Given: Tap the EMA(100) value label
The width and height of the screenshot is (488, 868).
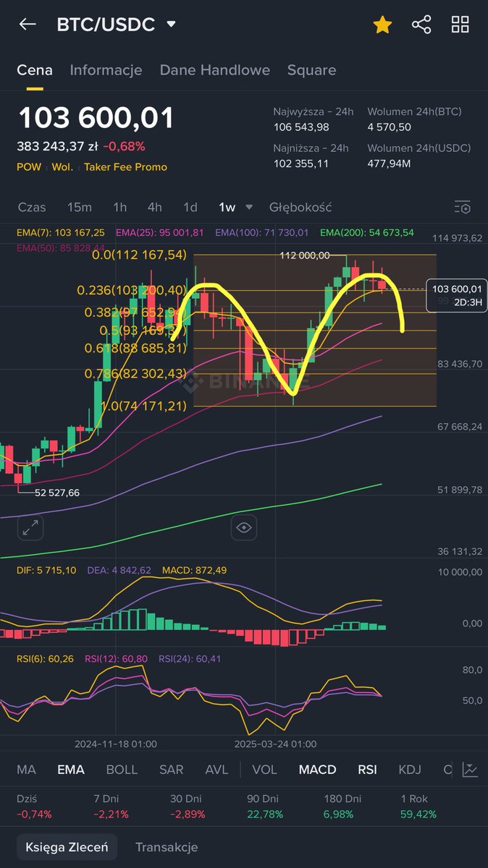Looking at the screenshot, I should (261, 232).
